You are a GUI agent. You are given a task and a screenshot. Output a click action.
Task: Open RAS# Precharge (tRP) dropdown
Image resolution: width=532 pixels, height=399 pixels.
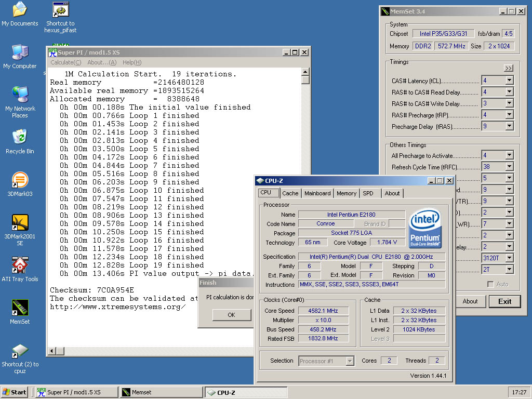tap(509, 115)
